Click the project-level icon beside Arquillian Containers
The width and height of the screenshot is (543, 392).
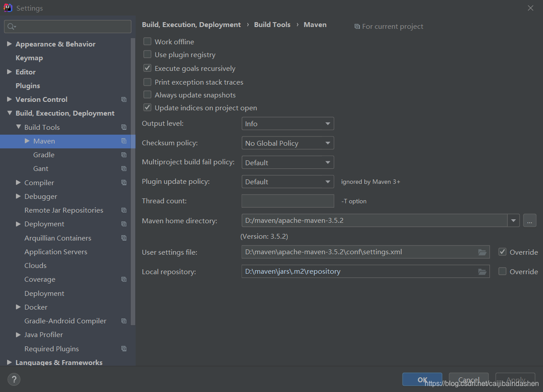coord(124,238)
